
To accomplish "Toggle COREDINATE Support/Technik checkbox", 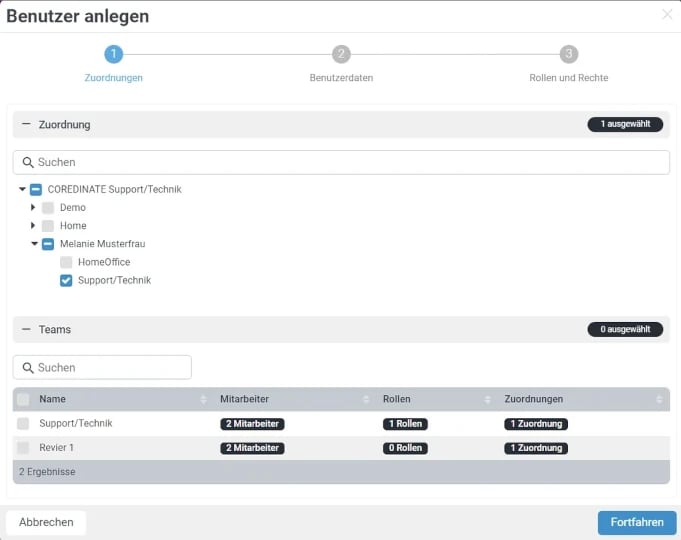I will point(36,189).
